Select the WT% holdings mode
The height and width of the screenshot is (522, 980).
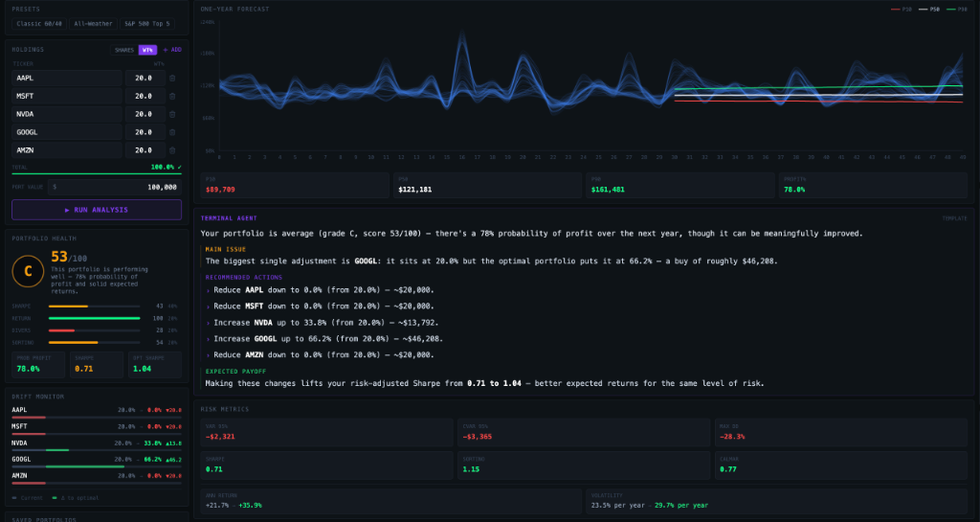147,50
